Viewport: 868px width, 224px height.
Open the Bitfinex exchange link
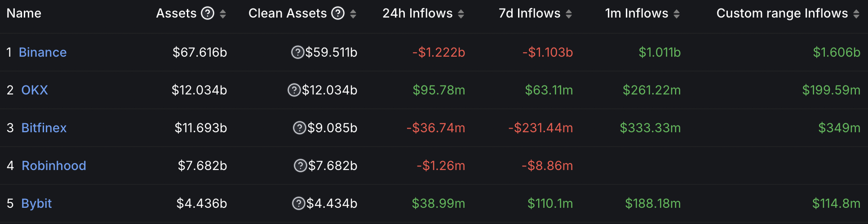pyautogui.click(x=44, y=128)
